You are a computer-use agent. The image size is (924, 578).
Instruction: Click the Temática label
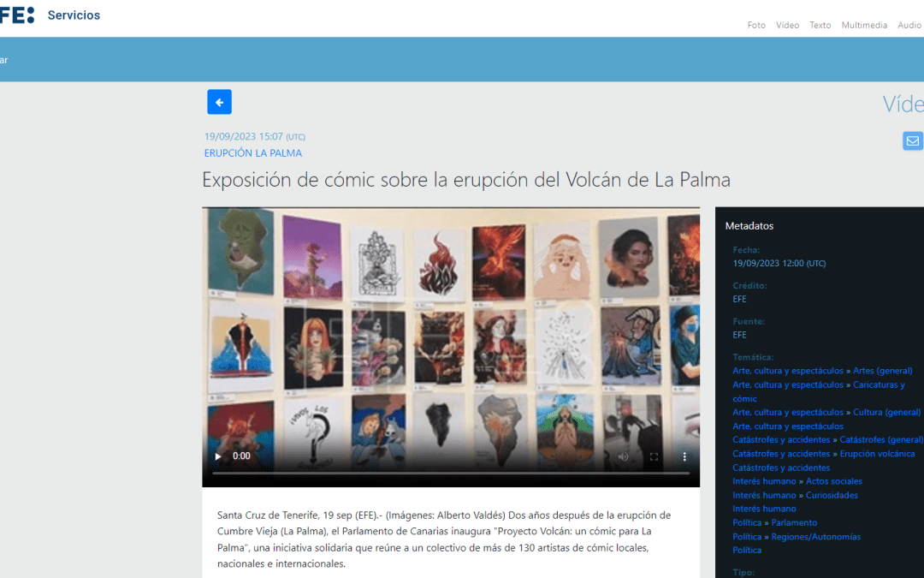(753, 357)
